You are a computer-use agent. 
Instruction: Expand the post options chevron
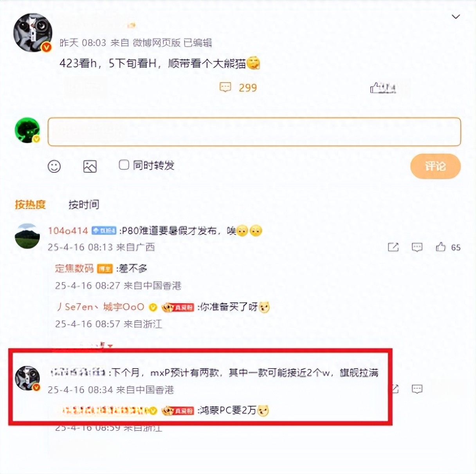[456, 16]
